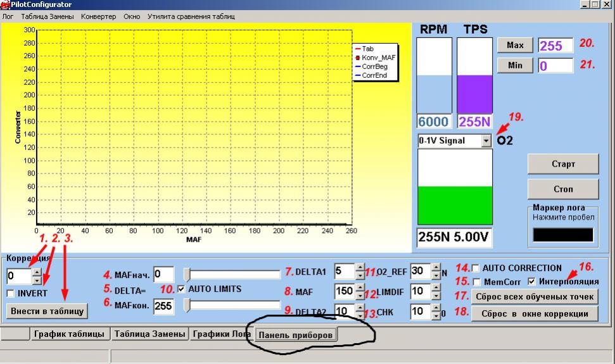This screenshot has height=364, width=615.
Task: Click the Max button
Action: tap(515, 45)
